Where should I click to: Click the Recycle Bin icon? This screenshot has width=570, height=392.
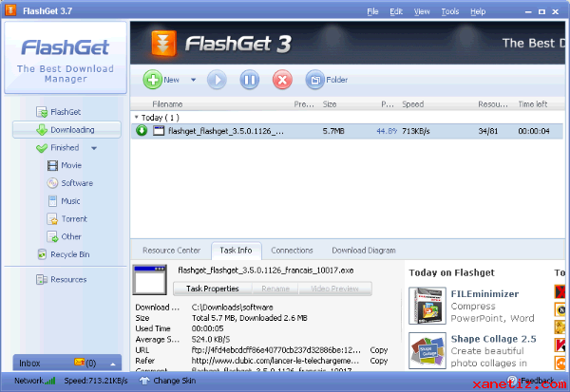tap(42, 254)
